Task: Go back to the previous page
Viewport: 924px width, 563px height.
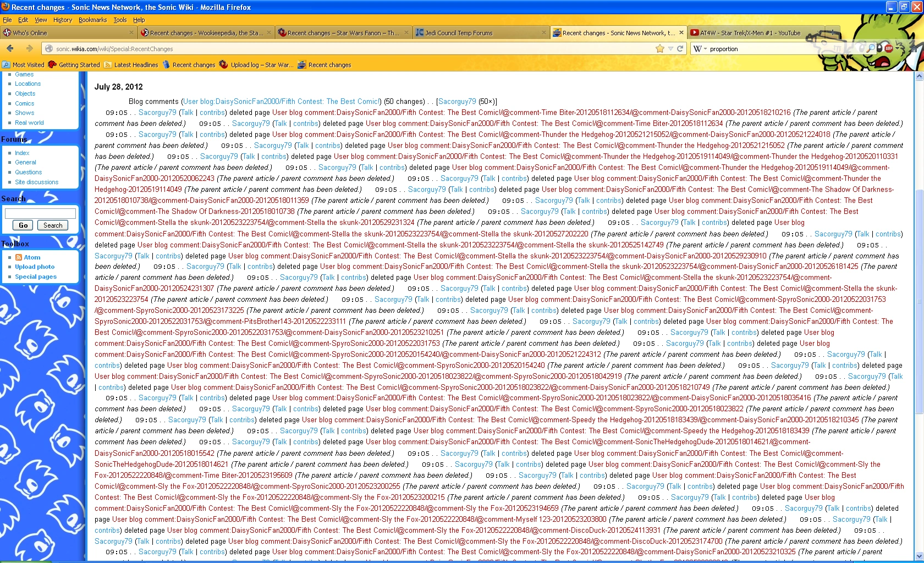Action: [10, 48]
